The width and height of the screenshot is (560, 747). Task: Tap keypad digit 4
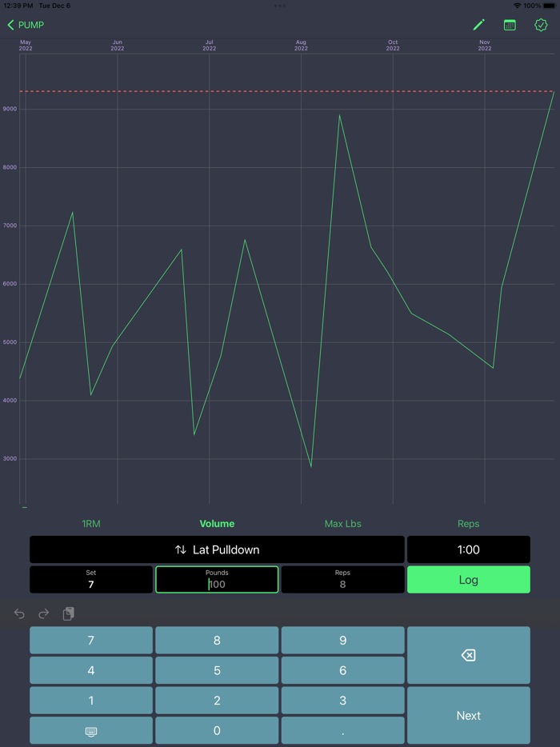91,670
